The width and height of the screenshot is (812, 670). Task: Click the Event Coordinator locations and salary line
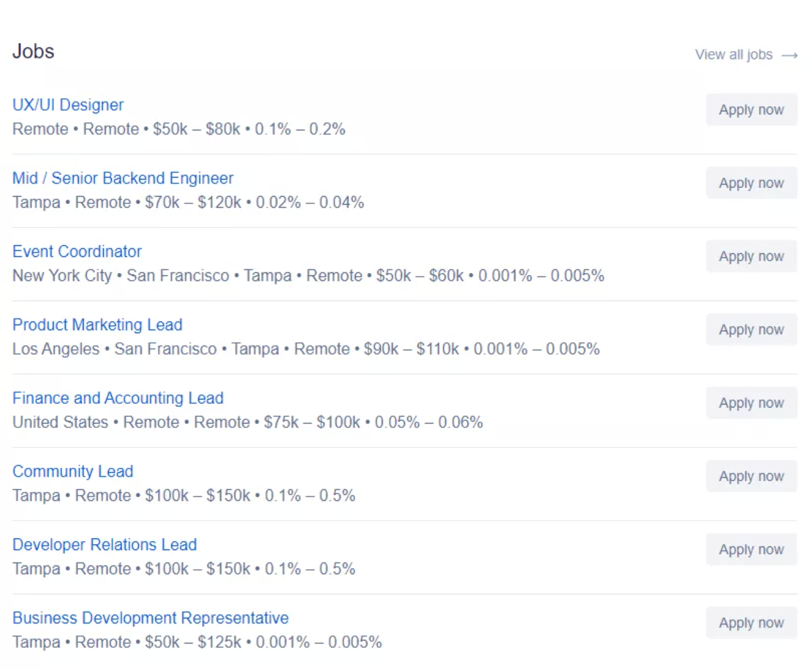pos(308,276)
